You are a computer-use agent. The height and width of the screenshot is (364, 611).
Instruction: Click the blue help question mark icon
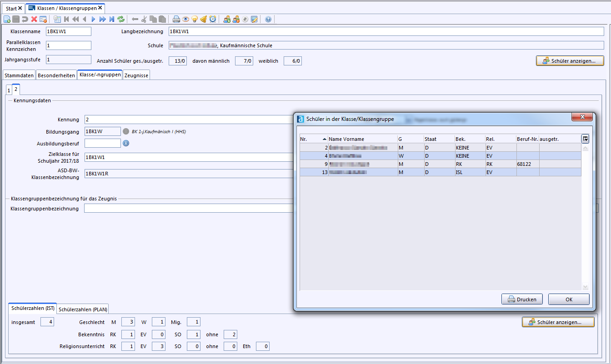[268, 19]
